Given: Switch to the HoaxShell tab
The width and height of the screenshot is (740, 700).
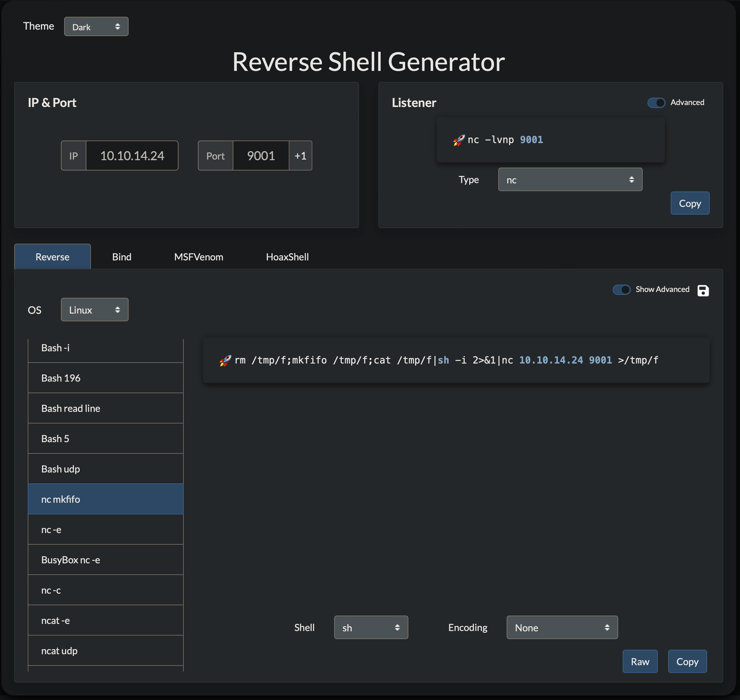Looking at the screenshot, I should click(287, 257).
